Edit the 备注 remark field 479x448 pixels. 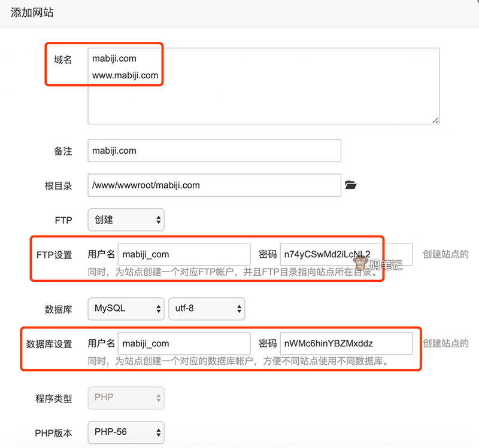(x=214, y=151)
